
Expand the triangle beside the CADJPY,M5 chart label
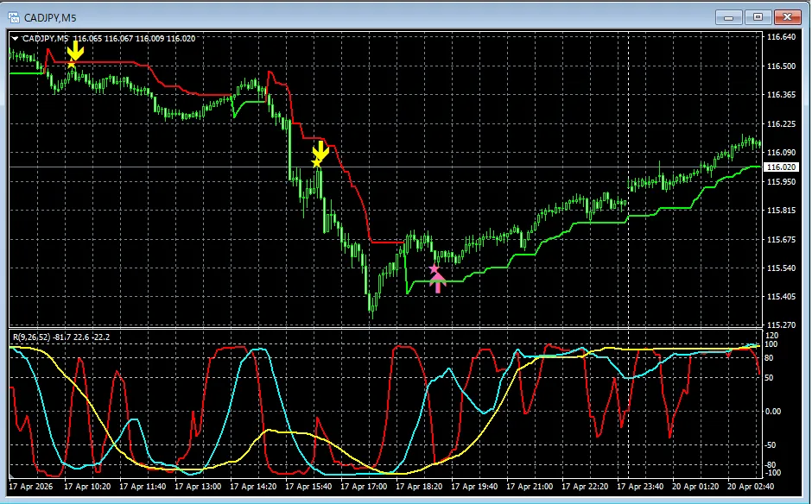[15, 38]
